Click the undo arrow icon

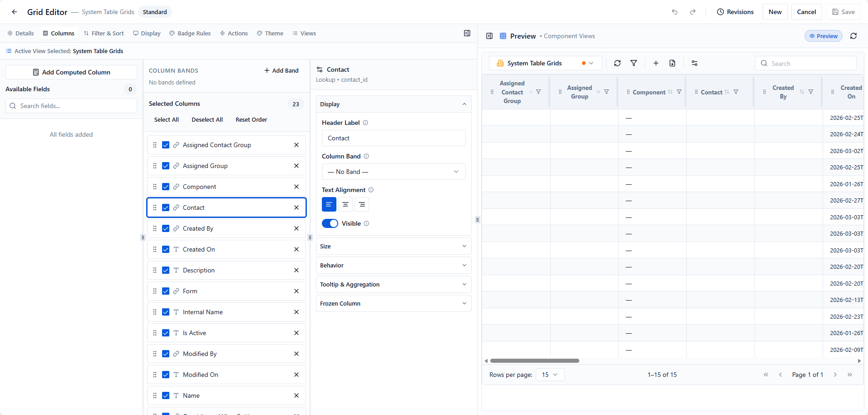point(675,12)
